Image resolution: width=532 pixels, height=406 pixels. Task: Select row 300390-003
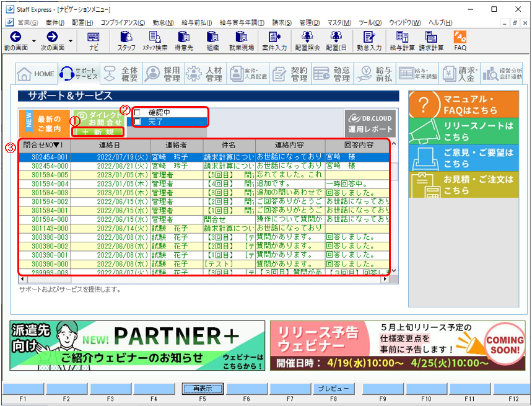[204, 237]
